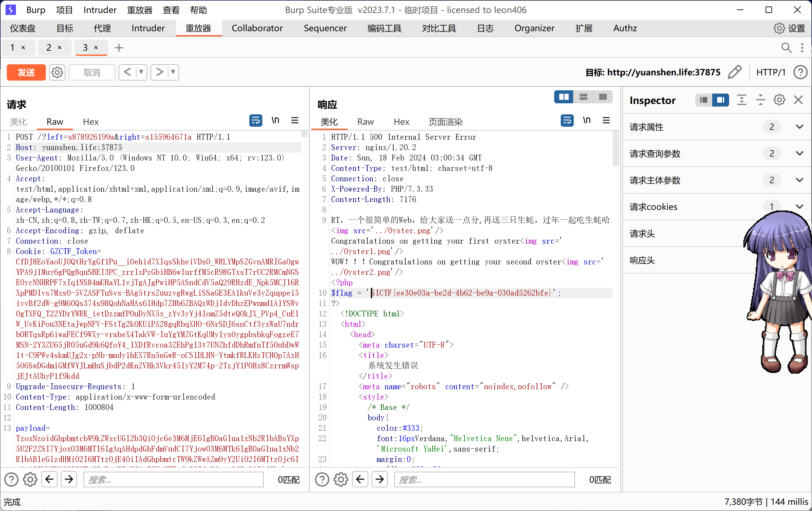This screenshot has height=511, width=812.
Task: Open Repeater help question mark icon
Action: [800, 72]
